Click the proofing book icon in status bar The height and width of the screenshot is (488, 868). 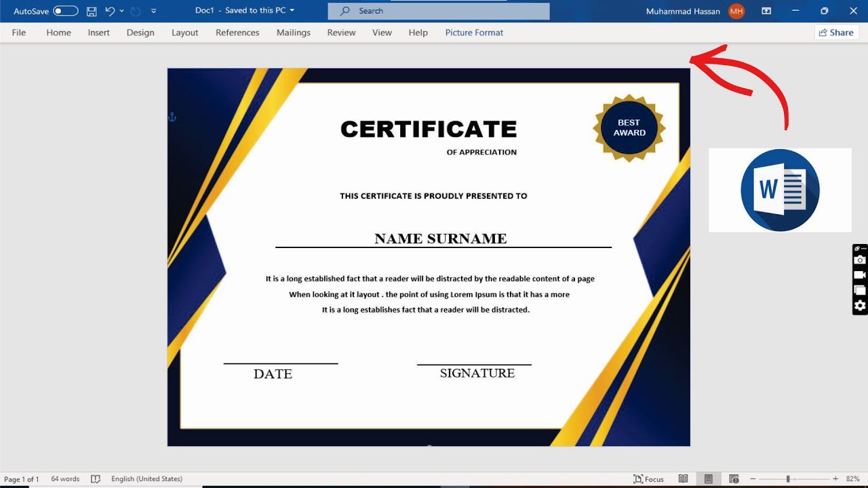tap(96, 479)
